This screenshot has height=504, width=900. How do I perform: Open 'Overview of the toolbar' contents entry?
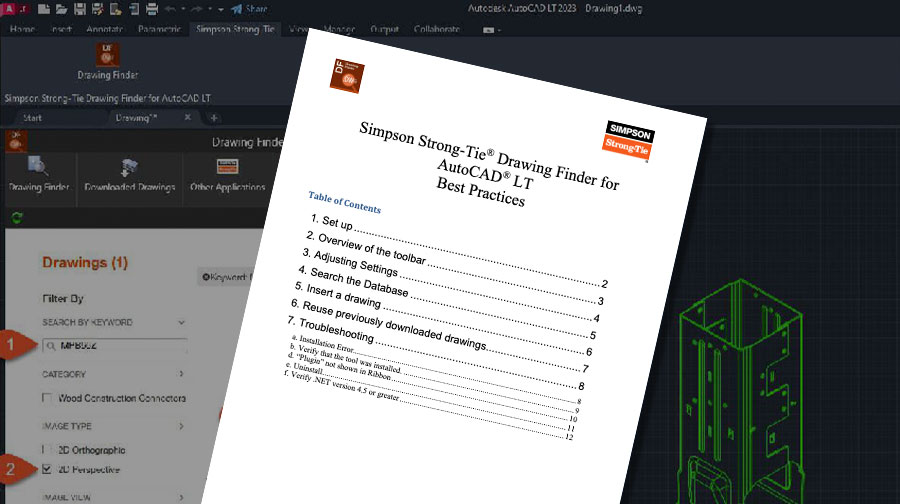pyautogui.click(x=455, y=269)
